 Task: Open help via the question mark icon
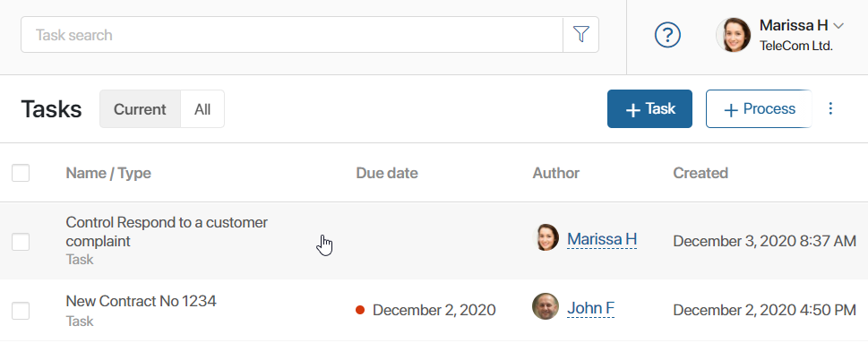point(667,35)
